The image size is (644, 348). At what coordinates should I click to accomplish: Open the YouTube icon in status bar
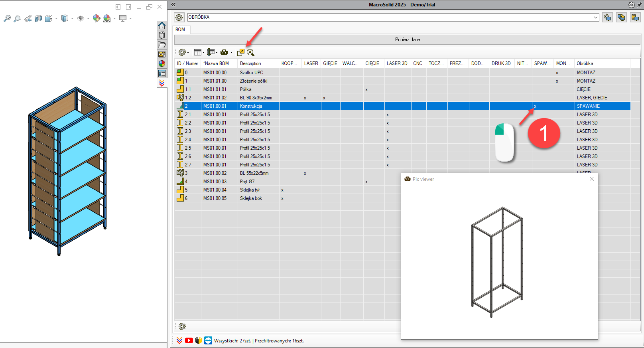[189, 340]
